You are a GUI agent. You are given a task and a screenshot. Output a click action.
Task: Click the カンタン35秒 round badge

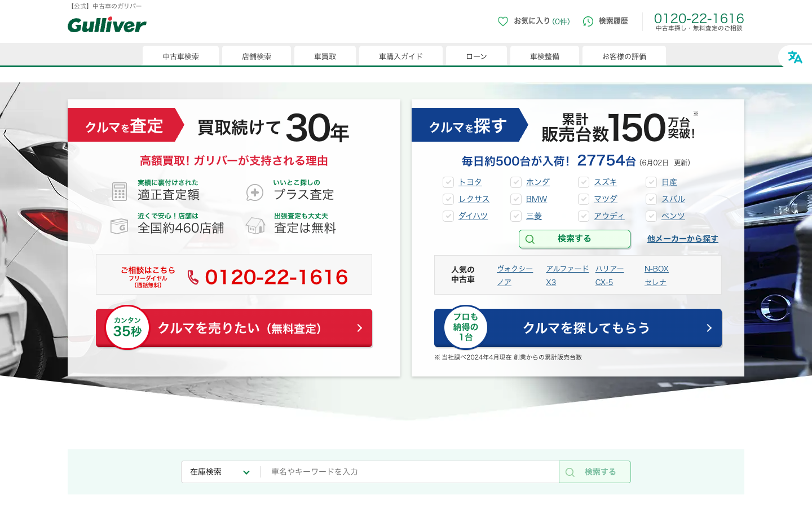click(x=127, y=327)
